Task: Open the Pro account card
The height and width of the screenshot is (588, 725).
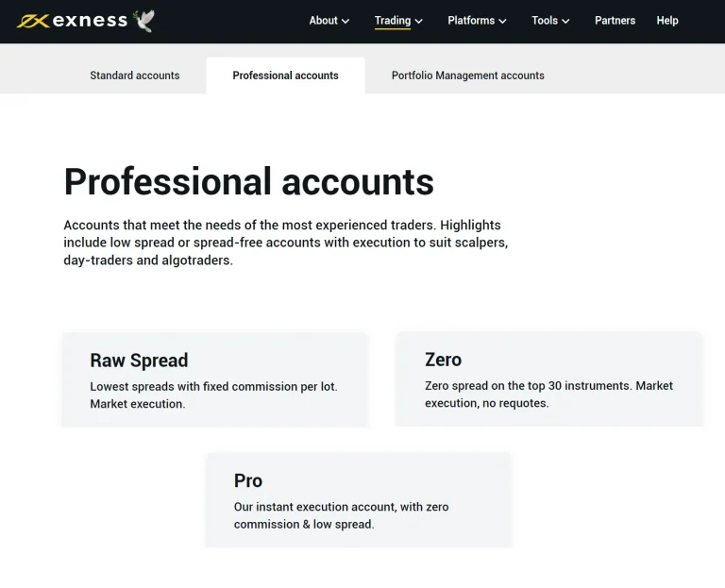Action: click(359, 500)
